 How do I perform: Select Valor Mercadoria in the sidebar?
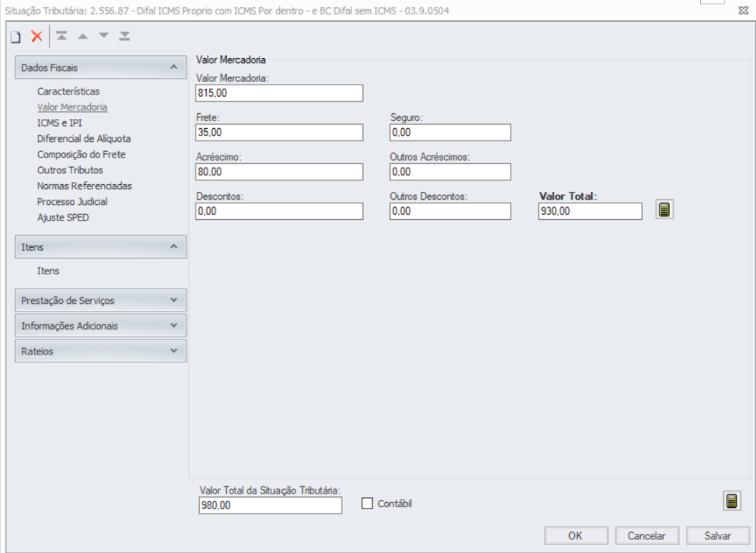click(72, 107)
